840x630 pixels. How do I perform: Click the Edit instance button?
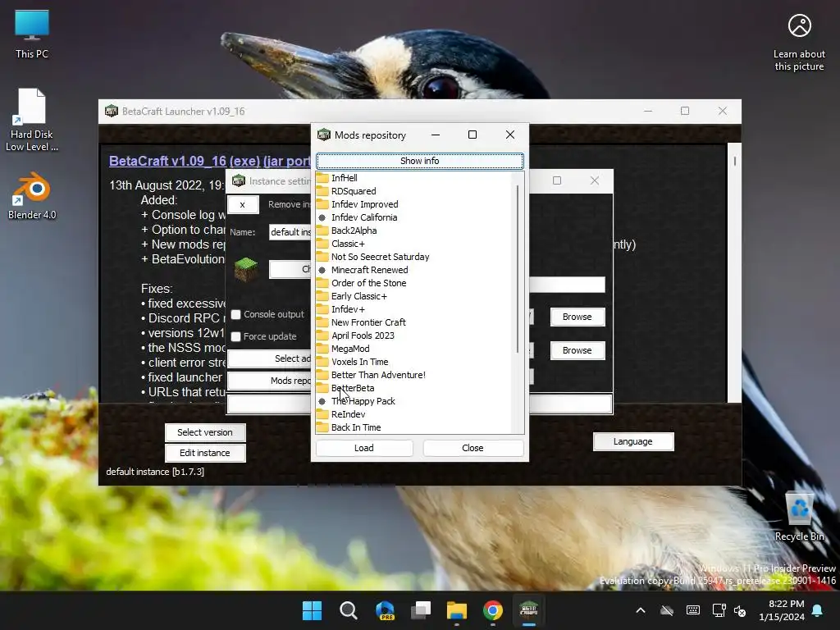pyautogui.click(x=205, y=453)
